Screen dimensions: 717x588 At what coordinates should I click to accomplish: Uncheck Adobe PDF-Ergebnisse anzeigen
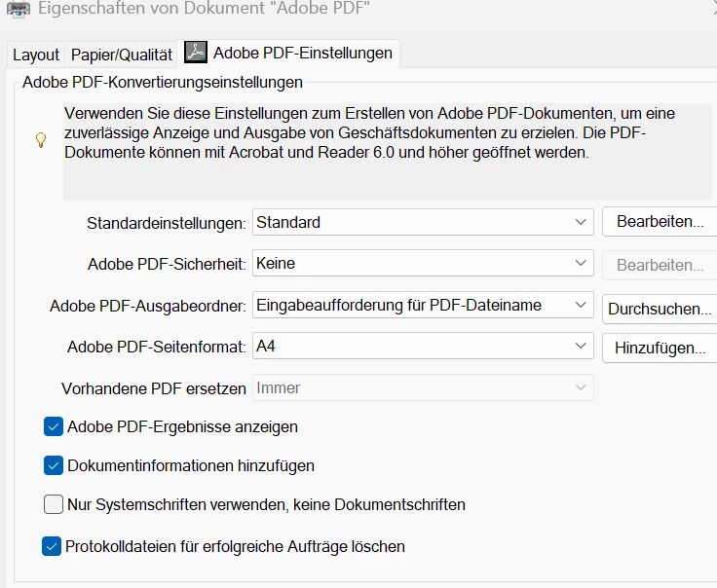[x=54, y=426]
